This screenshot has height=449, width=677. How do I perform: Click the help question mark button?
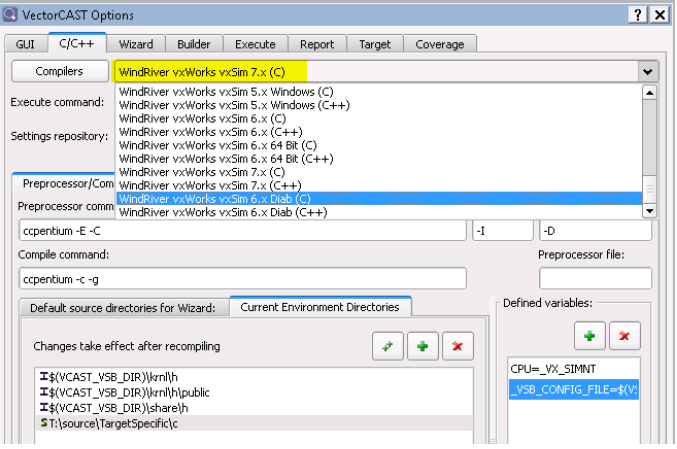coord(638,15)
